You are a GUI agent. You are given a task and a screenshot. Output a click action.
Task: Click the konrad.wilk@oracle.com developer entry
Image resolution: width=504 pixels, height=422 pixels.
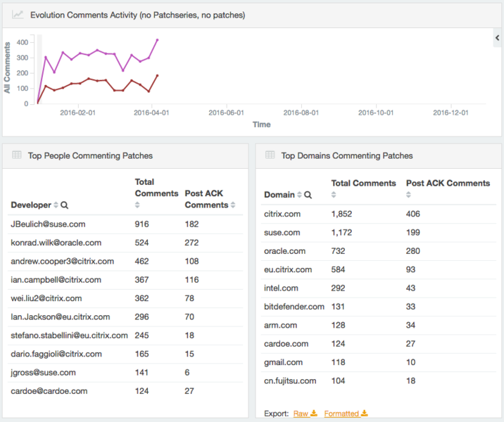pyautogui.click(x=56, y=243)
